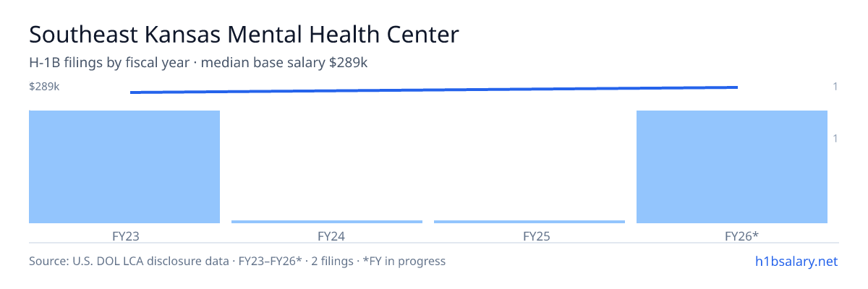The image size is (868, 289).
Task: Click the $289k salary axis label
Action: click(x=44, y=87)
